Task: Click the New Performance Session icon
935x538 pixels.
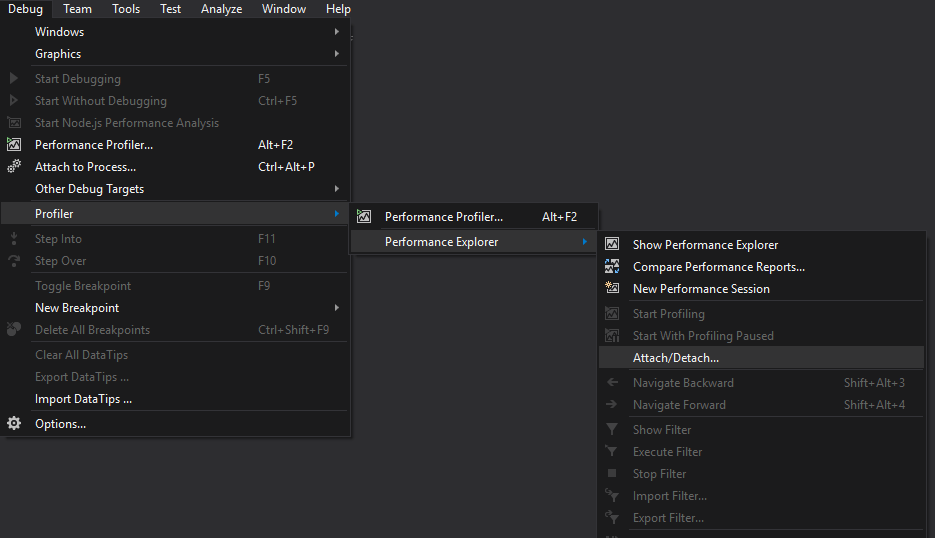Action: pyautogui.click(x=612, y=287)
